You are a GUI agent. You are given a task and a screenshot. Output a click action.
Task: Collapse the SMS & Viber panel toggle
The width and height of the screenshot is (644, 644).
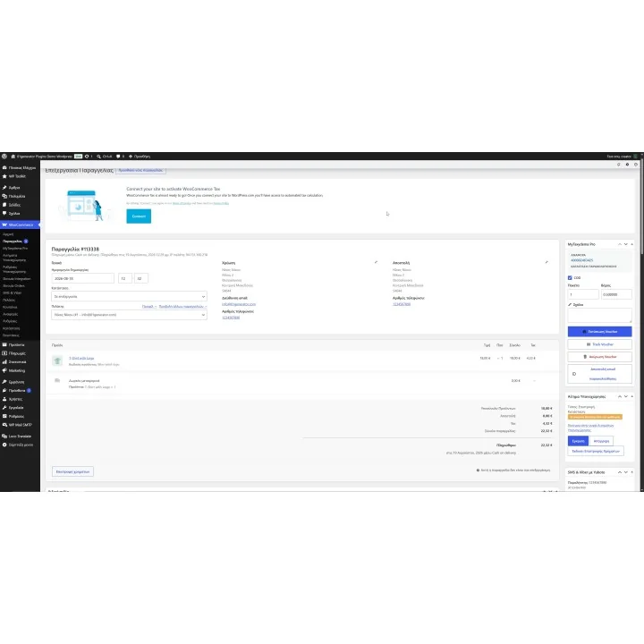click(x=632, y=472)
